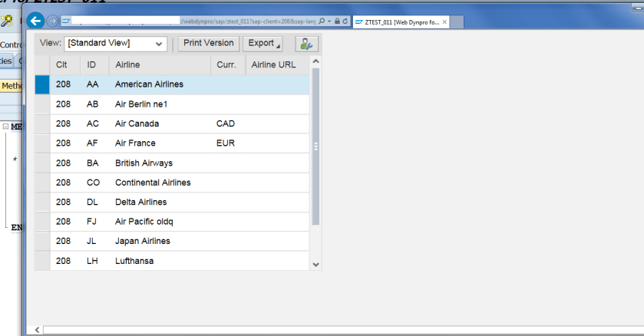Click the 'EUR' currency cell
The width and height of the screenshot is (644, 336).
point(228,143)
